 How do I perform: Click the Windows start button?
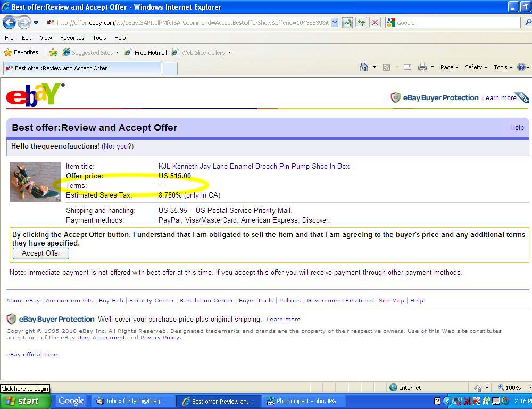point(26,401)
